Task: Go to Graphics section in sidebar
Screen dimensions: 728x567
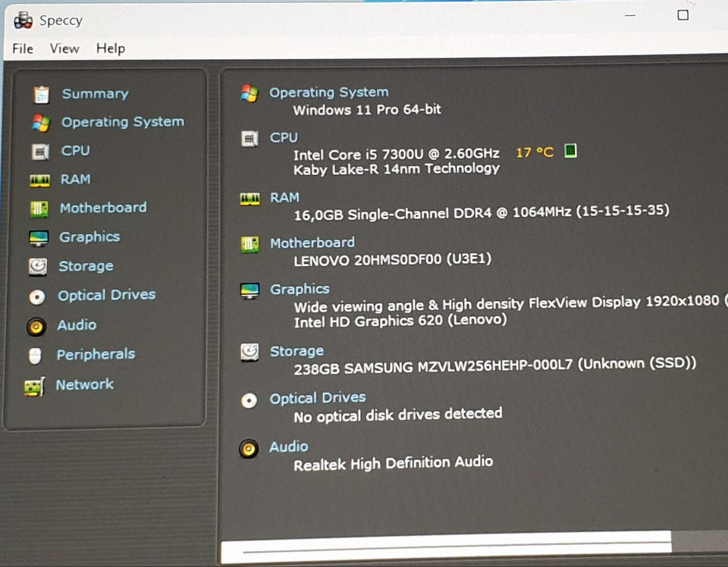Action: (x=89, y=237)
